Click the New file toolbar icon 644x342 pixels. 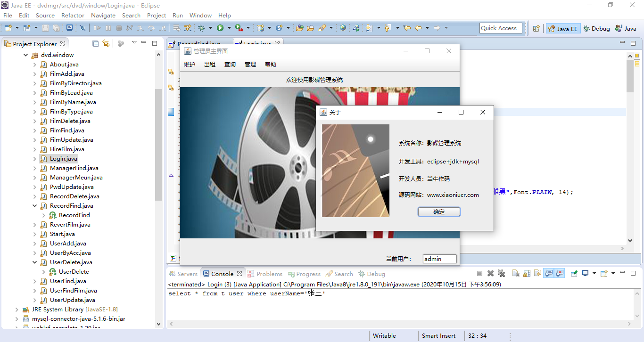pyautogui.click(x=8, y=28)
